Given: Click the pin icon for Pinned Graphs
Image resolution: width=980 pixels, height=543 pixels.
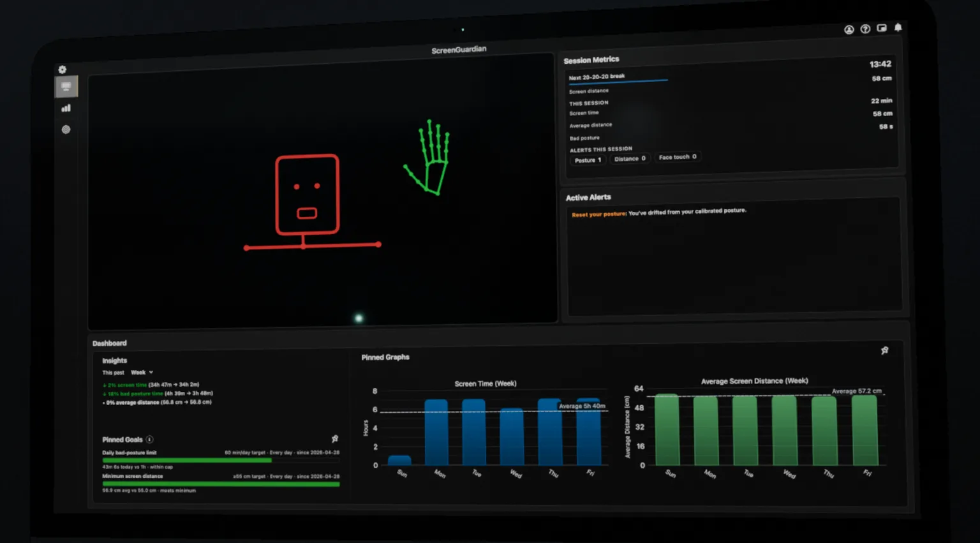Looking at the screenshot, I should click(884, 350).
